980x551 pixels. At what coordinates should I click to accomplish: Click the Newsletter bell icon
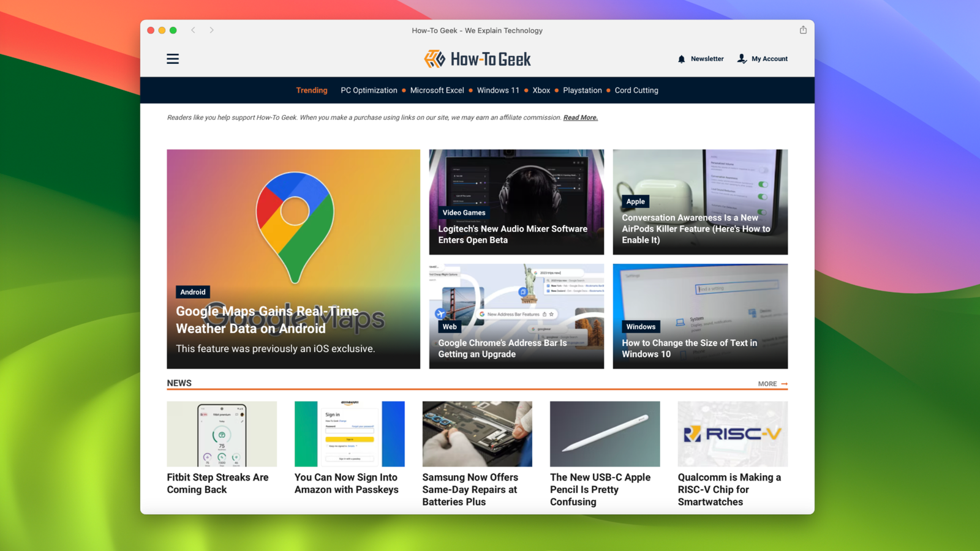pyautogui.click(x=681, y=59)
